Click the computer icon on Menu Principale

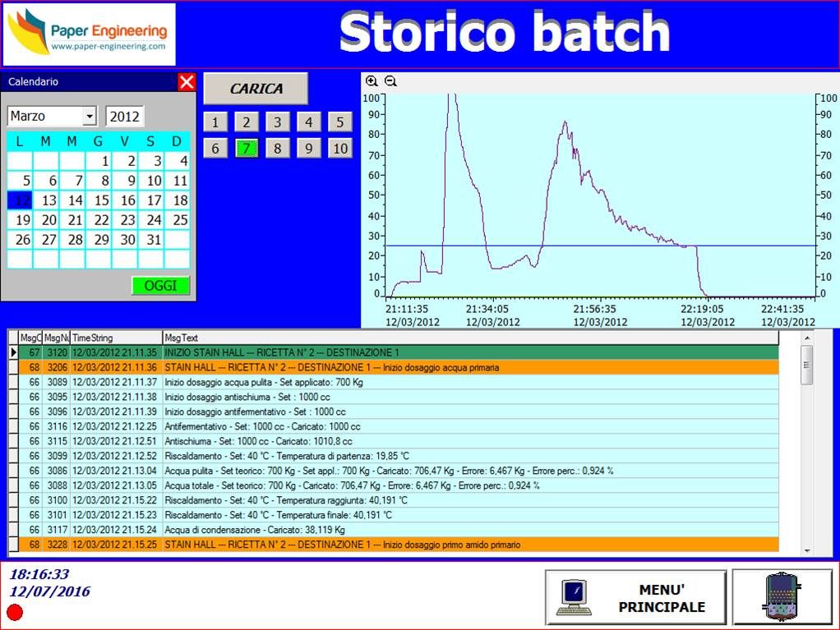[x=575, y=597]
